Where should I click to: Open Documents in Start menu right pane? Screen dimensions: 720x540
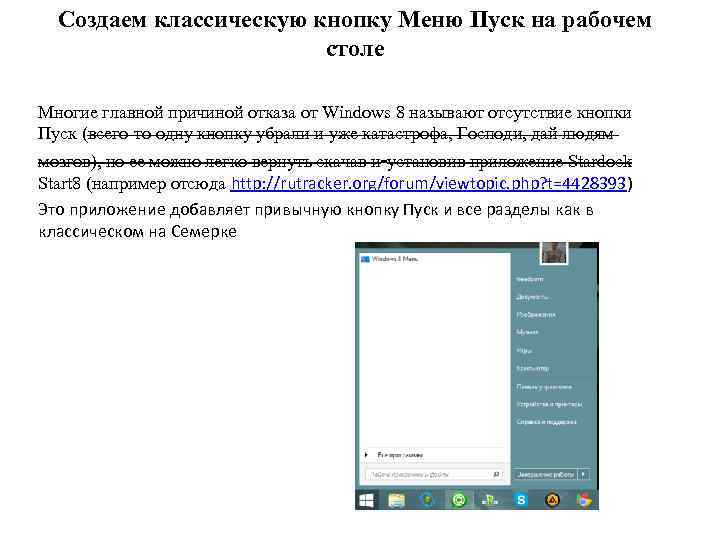(532, 297)
